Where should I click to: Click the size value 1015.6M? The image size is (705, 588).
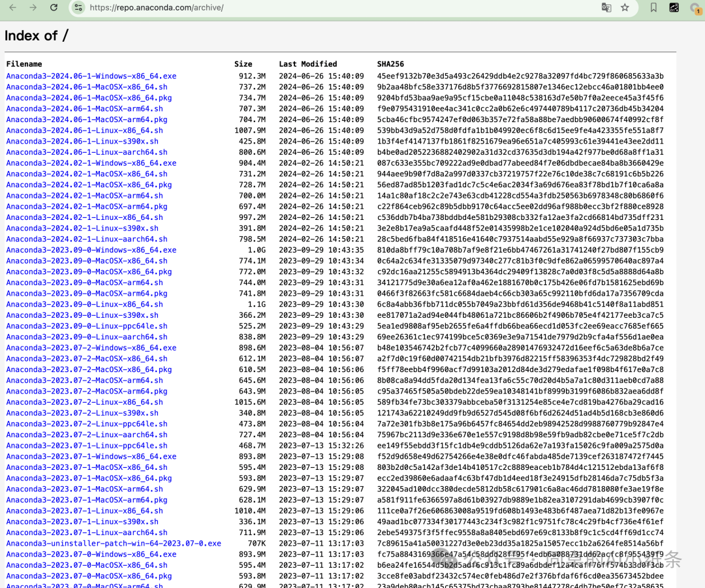tap(250, 402)
